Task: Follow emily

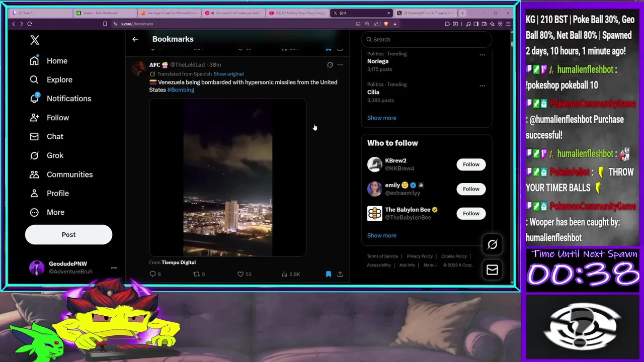Action: click(x=471, y=189)
